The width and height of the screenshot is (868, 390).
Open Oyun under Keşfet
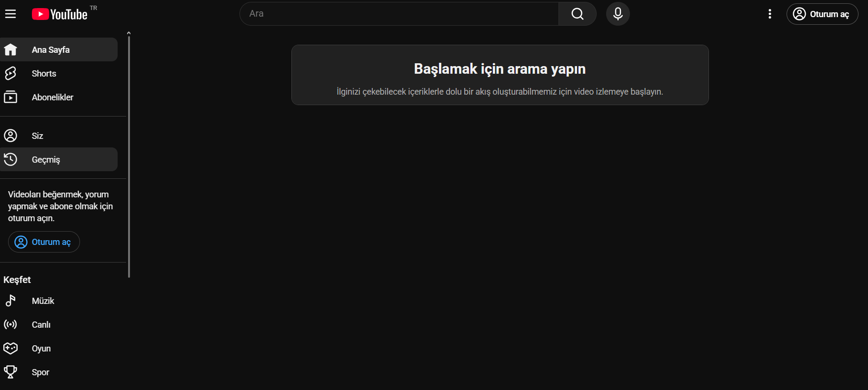coord(59,348)
